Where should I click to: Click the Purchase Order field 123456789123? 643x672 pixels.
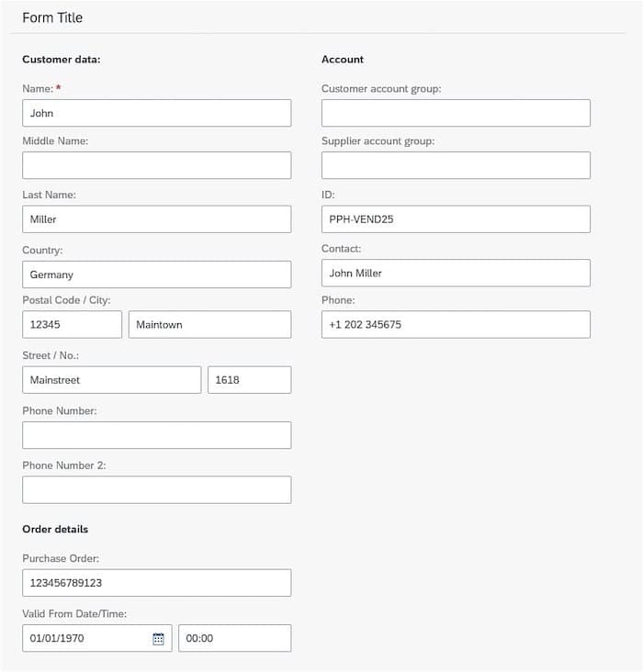[x=156, y=582]
